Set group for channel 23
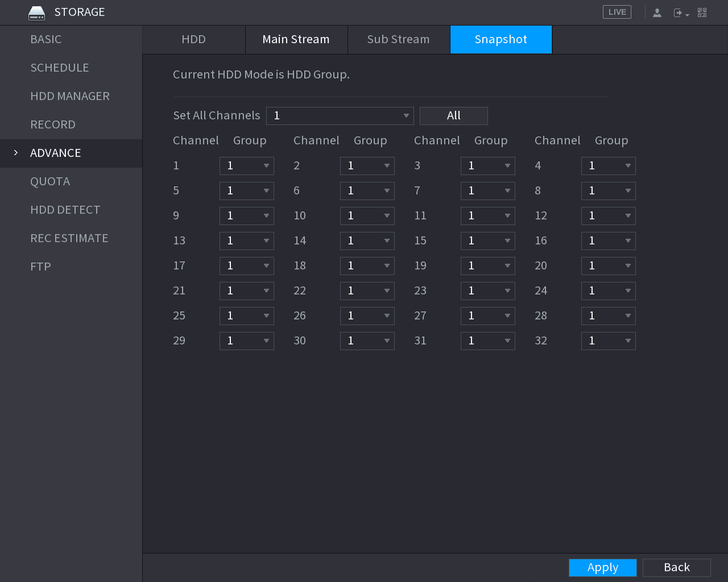Screen dimensions: 728x582 tap(488, 290)
